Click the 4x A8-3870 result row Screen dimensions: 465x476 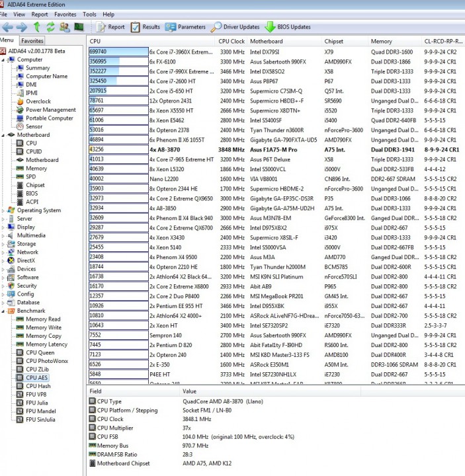point(276,149)
